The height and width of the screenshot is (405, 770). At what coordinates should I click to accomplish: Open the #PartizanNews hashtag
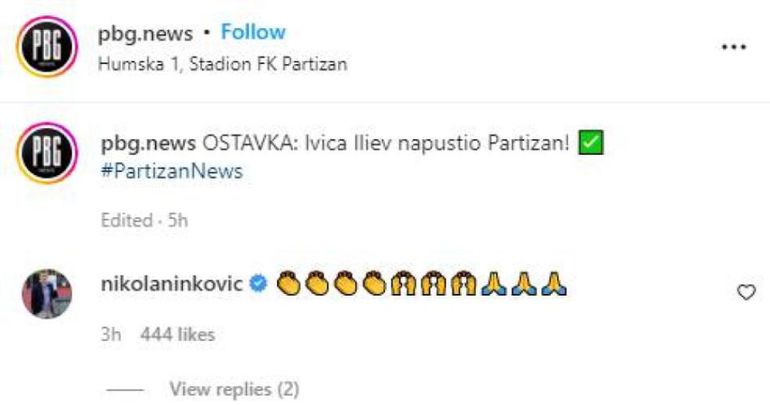[x=172, y=171]
